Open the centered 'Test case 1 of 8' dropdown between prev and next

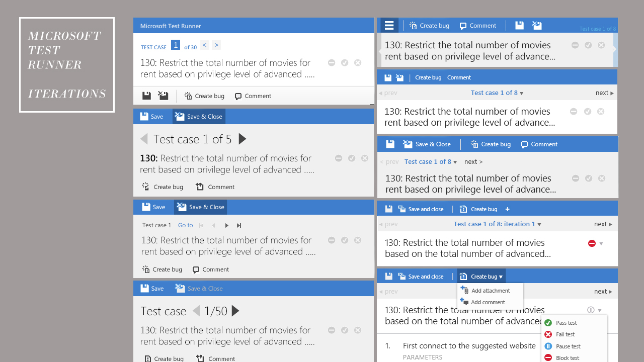click(x=497, y=93)
